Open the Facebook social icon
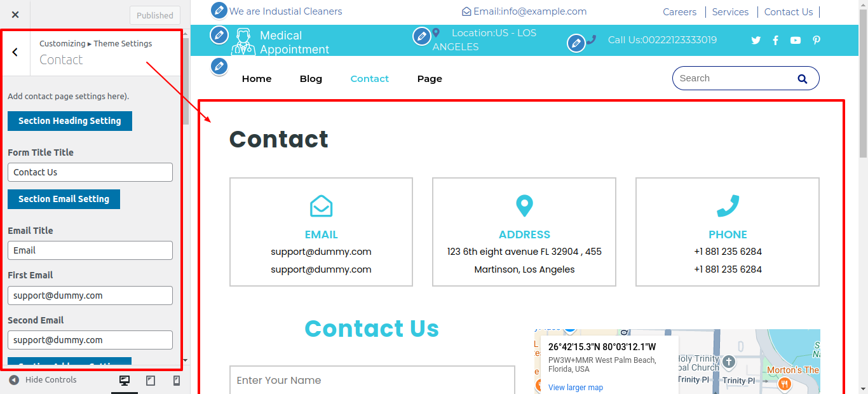868x394 pixels. pos(775,40)
